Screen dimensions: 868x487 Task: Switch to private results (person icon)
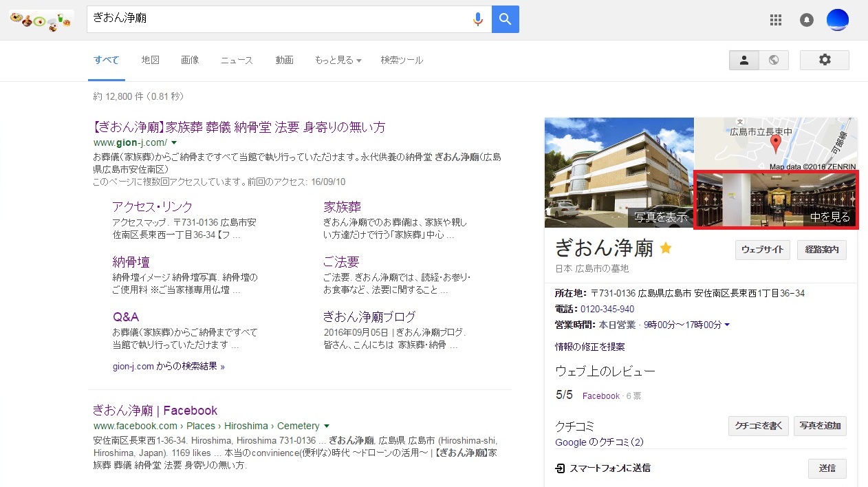[x=744, y=60]
